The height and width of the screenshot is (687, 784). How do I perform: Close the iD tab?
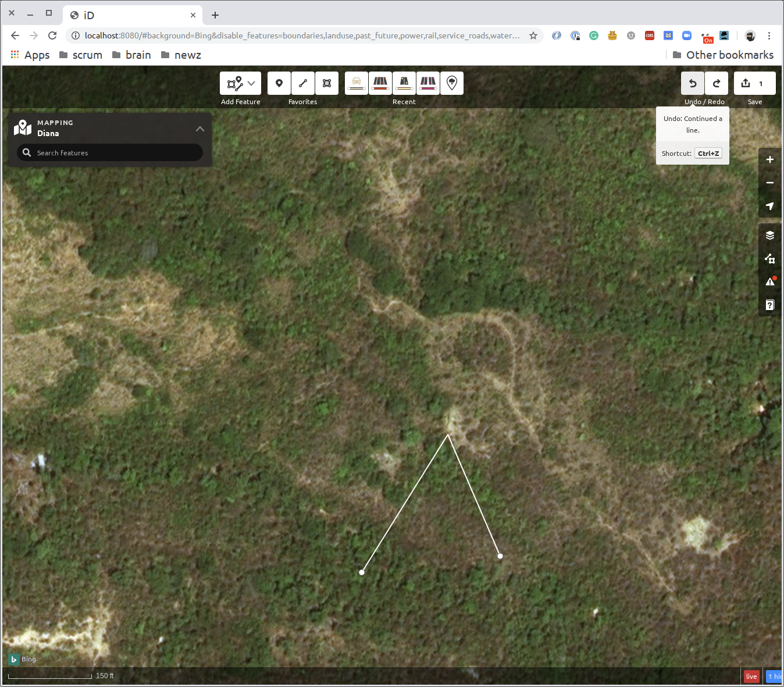click(x=193, y=15)
